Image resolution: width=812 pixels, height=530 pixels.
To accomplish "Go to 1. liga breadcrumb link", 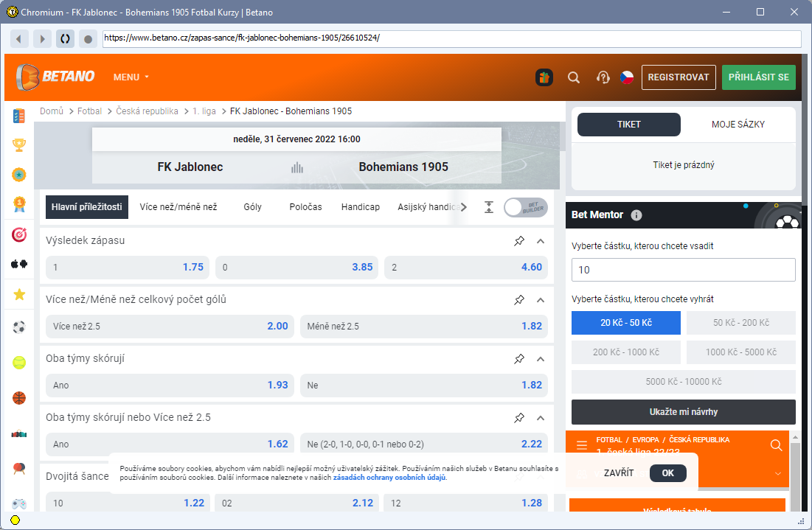I will click(x=204, y=111).
